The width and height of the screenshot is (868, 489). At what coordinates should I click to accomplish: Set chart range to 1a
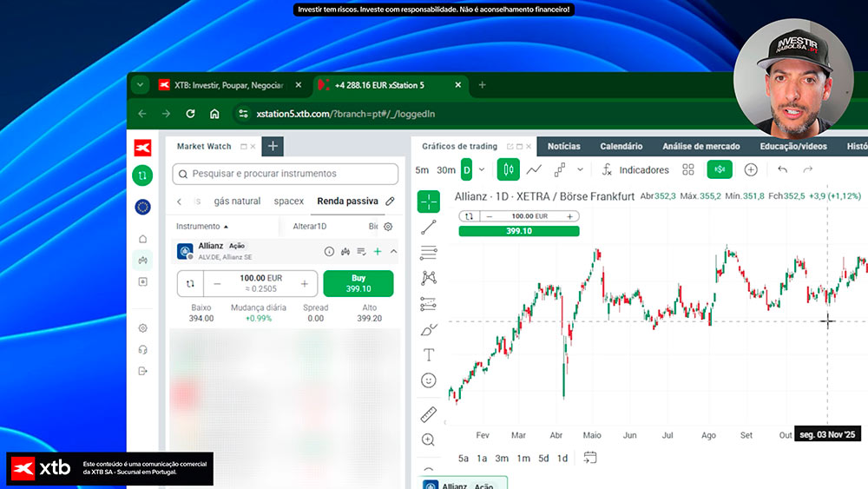pos(482,458)
